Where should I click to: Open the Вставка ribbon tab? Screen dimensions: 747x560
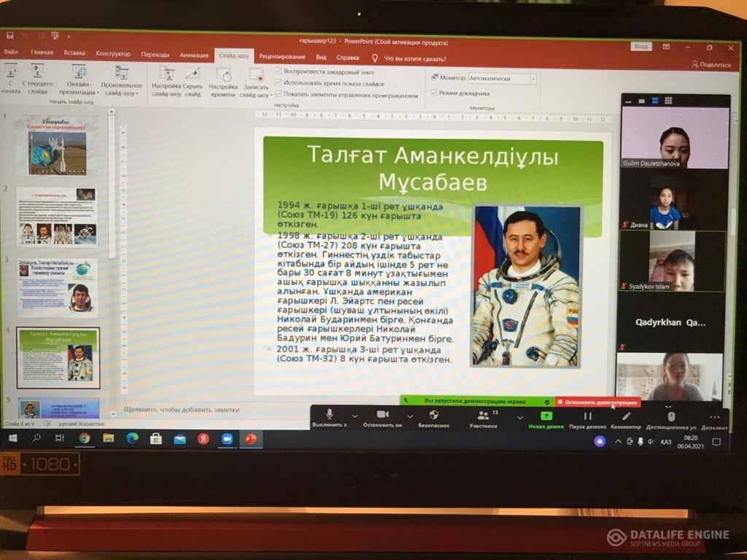pyautogui.click(x=74, y=52)
